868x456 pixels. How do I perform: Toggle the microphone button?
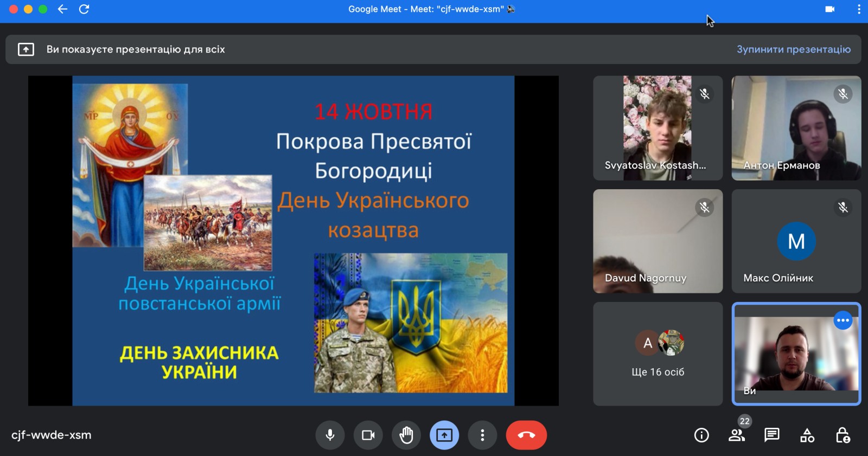(330, 435)
